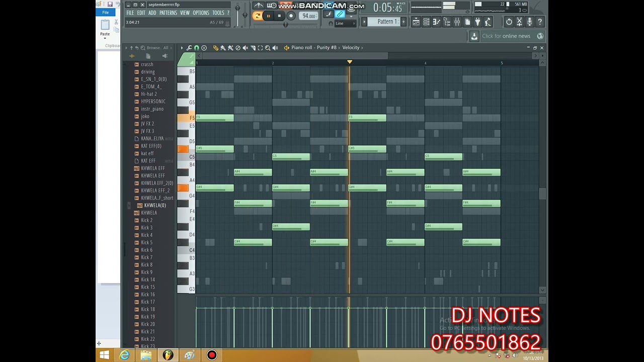The width and height of the screenshot is (644, 362).
Task: Open the tempo tapper icon
Action: coord(488,22)
